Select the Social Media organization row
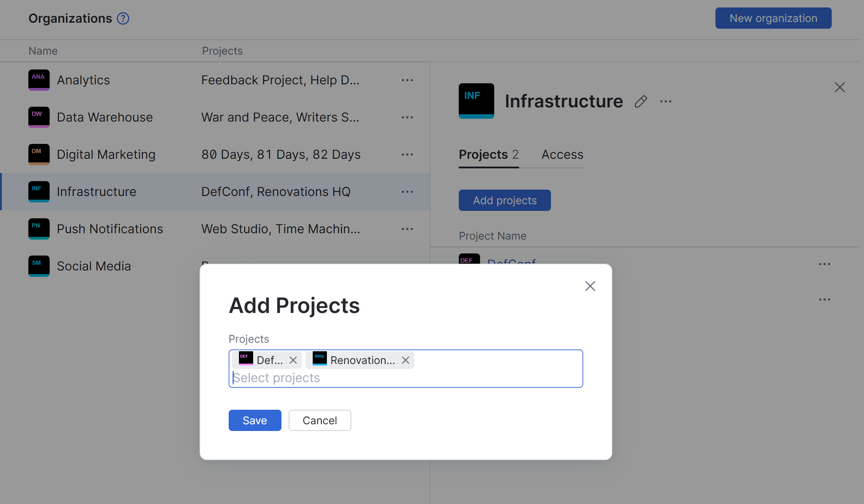 coord(94,266)
